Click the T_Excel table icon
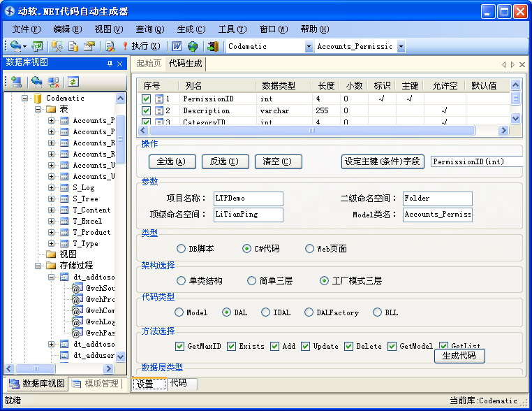The image size is (532, 411). pos(64,221)
